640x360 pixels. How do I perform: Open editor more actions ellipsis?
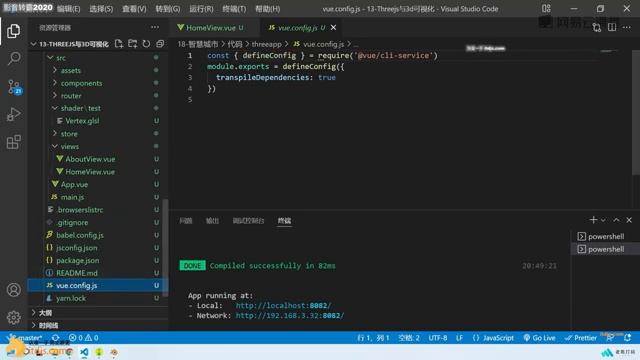[627, 27]
